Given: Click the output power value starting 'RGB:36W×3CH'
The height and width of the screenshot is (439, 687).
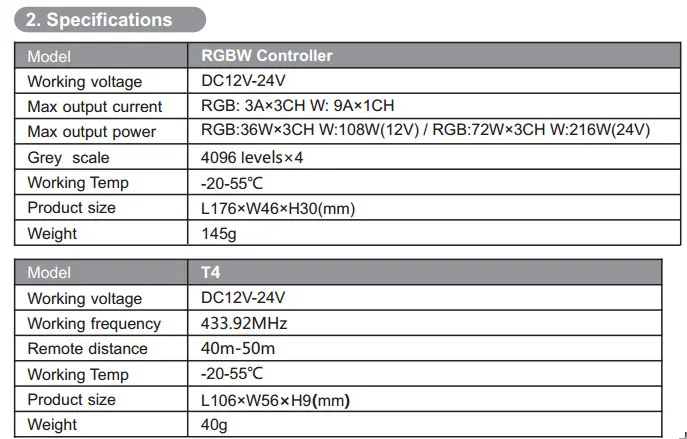Looking at the screenshot, I should click(425, 132).
